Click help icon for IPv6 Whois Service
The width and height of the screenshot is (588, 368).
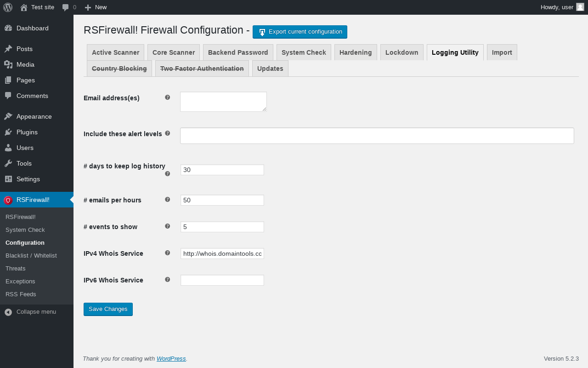pyautogui.click(x=167, y=280)
